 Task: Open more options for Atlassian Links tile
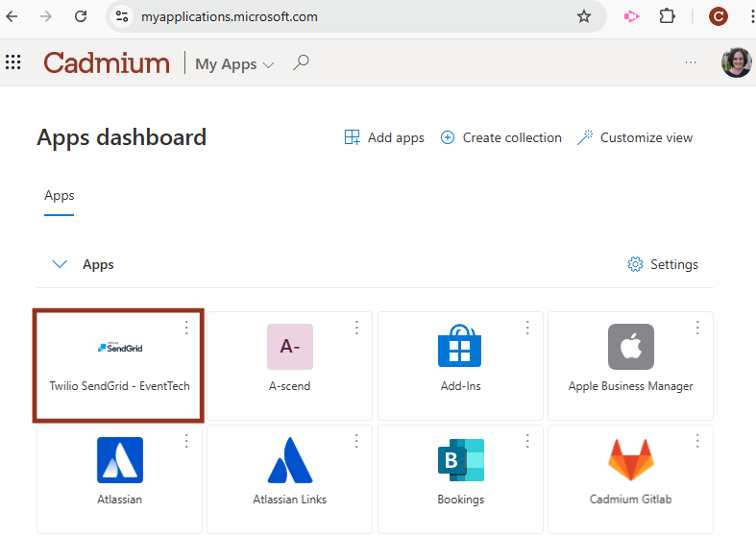356,441
